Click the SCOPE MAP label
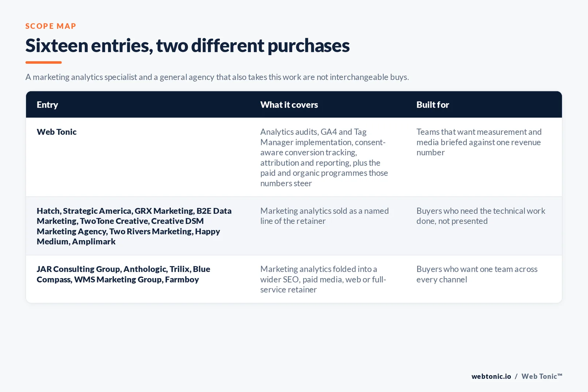The width and height of the screenshot is (588, 392). click(51, 26)
